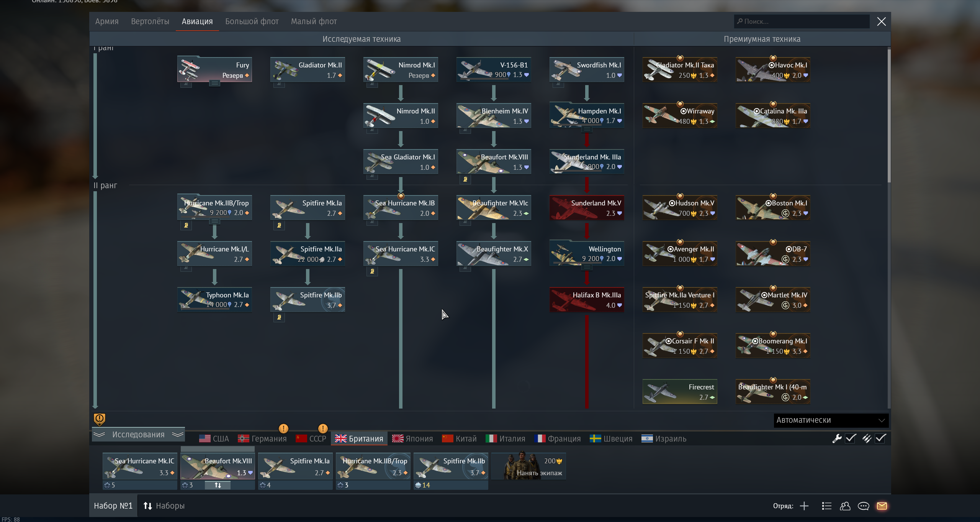Switch to the Большой флот tab
This screenshot has height=522, width=980.
coord(252,21)
